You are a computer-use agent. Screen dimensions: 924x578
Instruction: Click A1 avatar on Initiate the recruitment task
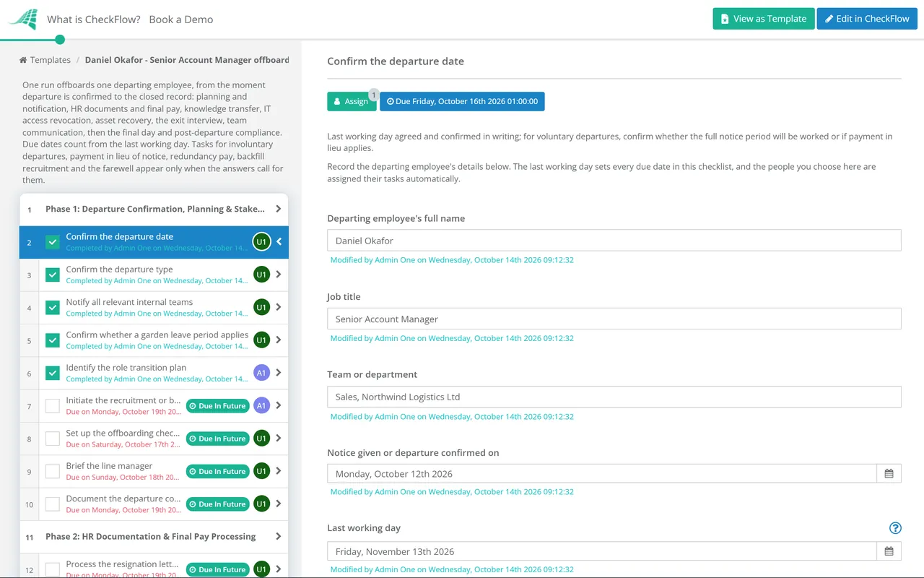(261, 406)
